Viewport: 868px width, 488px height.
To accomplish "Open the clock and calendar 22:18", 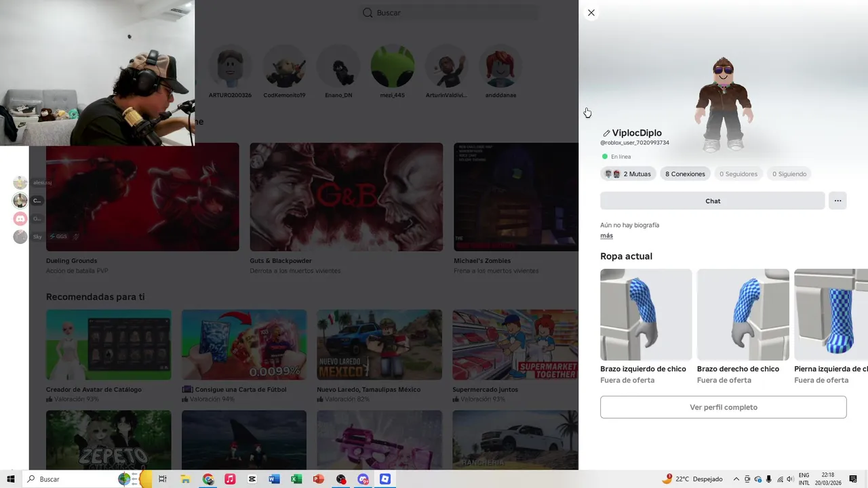I will coord(829,479).
